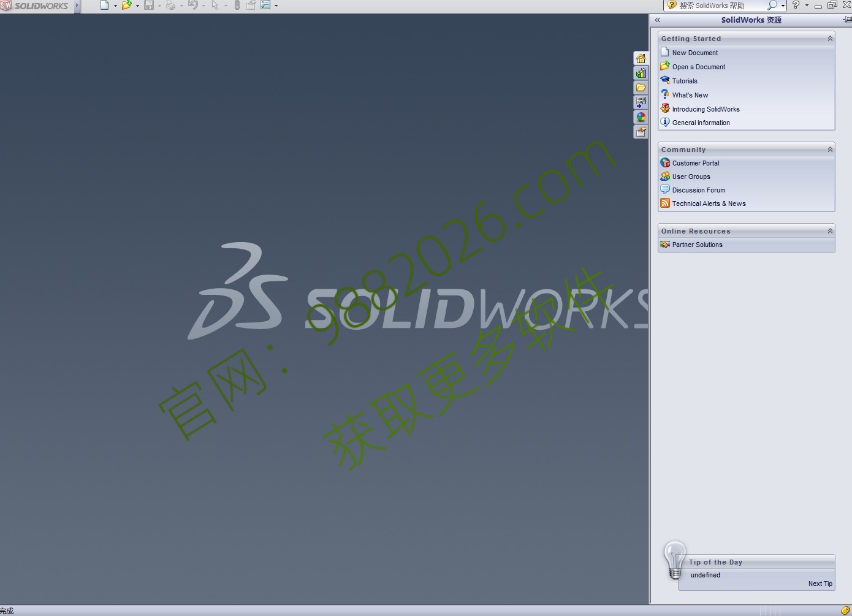The width and height of the screenshot is (852, 616).
Task: Click the Undo toolbar icon
Action: click(193, 6)
